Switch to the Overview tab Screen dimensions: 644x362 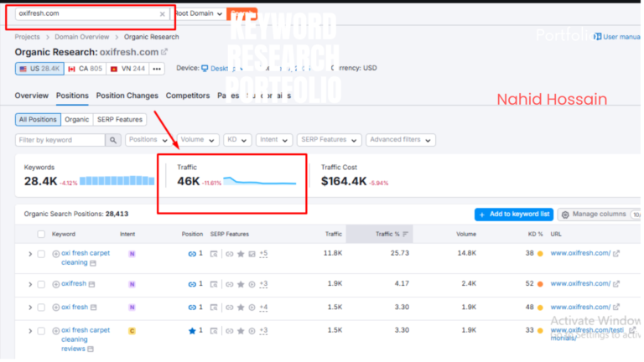[x=32, y=96]
